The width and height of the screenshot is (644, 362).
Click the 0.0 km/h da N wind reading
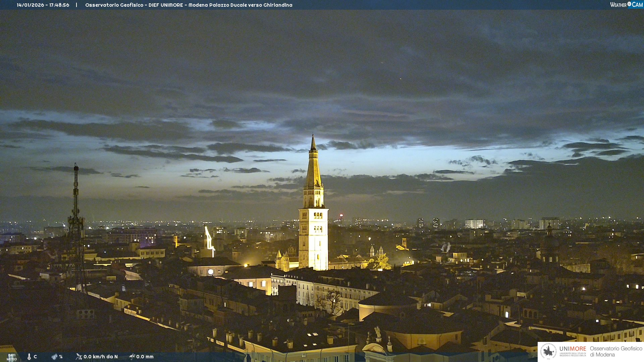101,357
